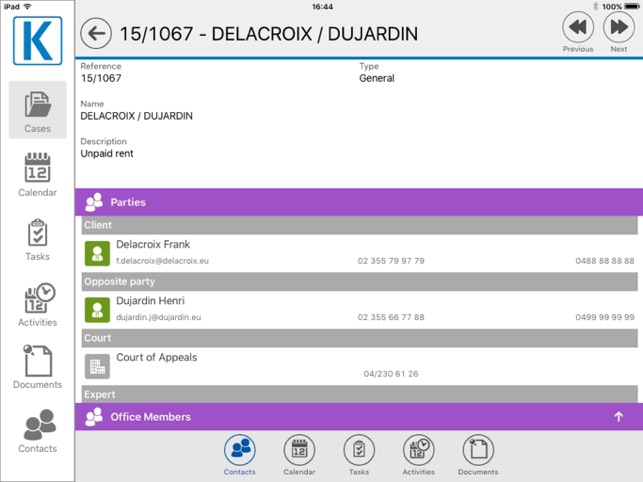Expand Office Members with the up arrow

(x=619, y=417)
